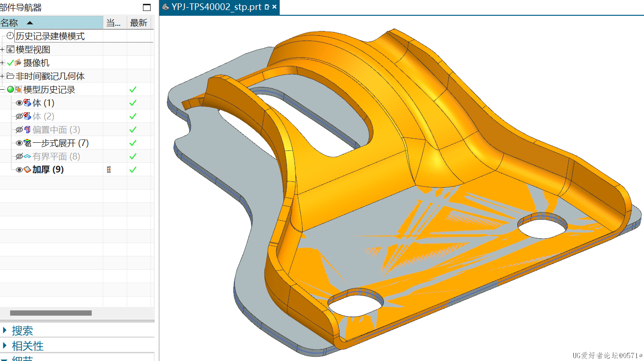Select the 模型视图 tree label
The width and height of the screenshot is (644, 361).
33,49
